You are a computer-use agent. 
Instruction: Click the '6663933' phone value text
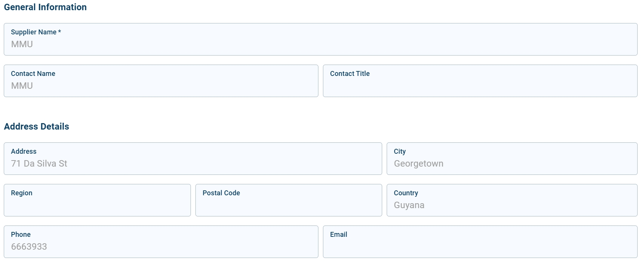(x=29, y=247)
